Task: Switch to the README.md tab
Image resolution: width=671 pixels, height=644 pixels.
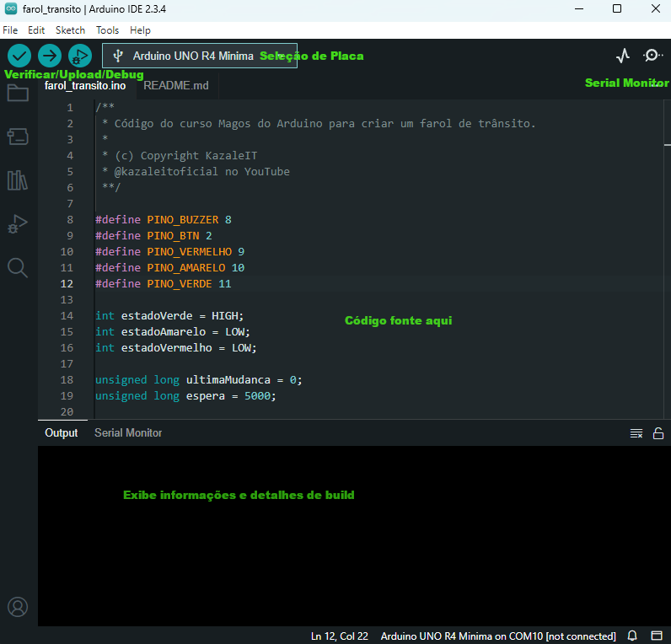Action: pyautogui.click(x=176, y=86)
